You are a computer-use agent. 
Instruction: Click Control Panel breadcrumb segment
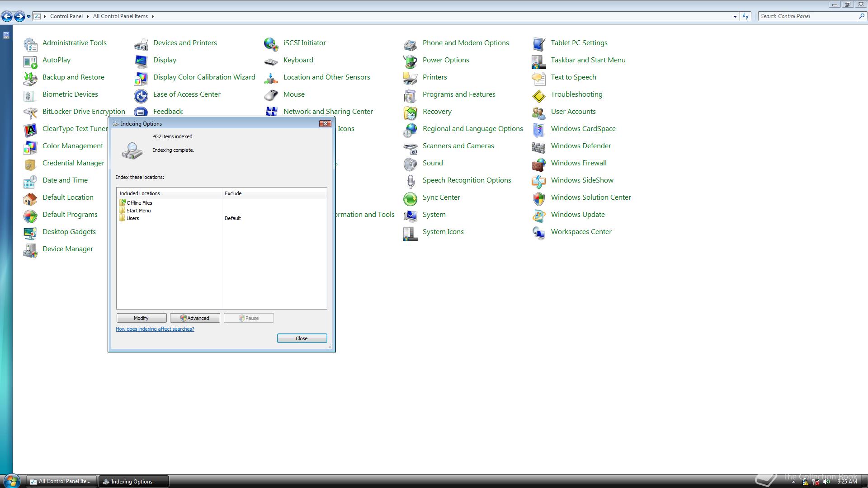pyautogui.click(x=66, y=16)
